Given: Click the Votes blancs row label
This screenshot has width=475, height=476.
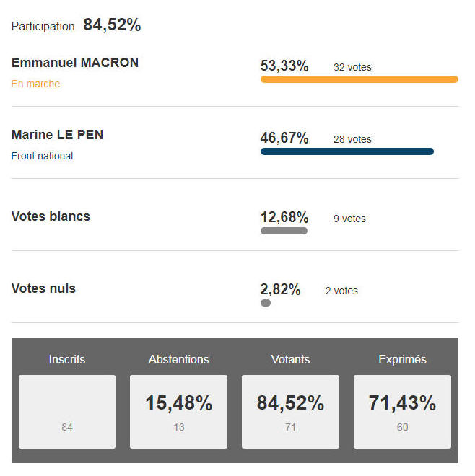Looking at the screenshot, I should [51, 216].
